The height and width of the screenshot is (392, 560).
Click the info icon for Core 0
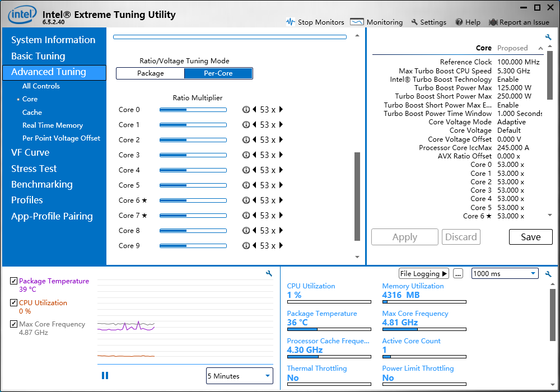246,110
